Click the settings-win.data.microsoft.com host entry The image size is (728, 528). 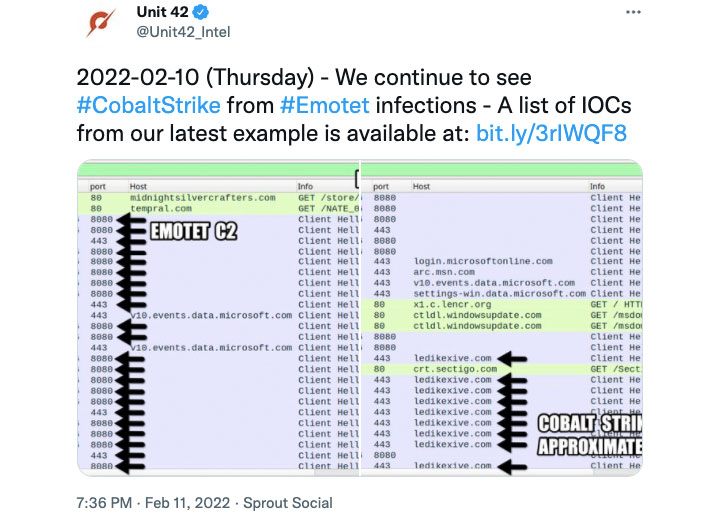(494, 294)
